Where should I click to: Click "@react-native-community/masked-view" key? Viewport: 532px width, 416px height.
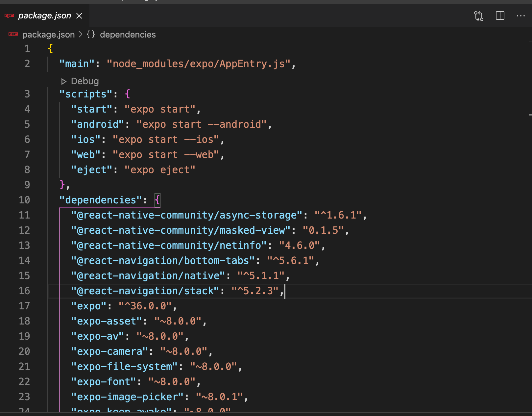pyautogui.click(x=181, y=230)
